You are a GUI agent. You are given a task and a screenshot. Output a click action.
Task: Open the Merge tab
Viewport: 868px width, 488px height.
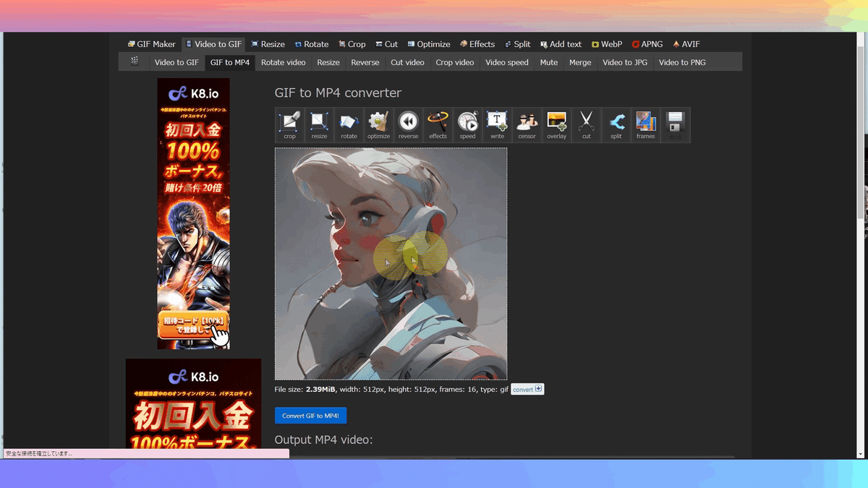coord(580,62)
